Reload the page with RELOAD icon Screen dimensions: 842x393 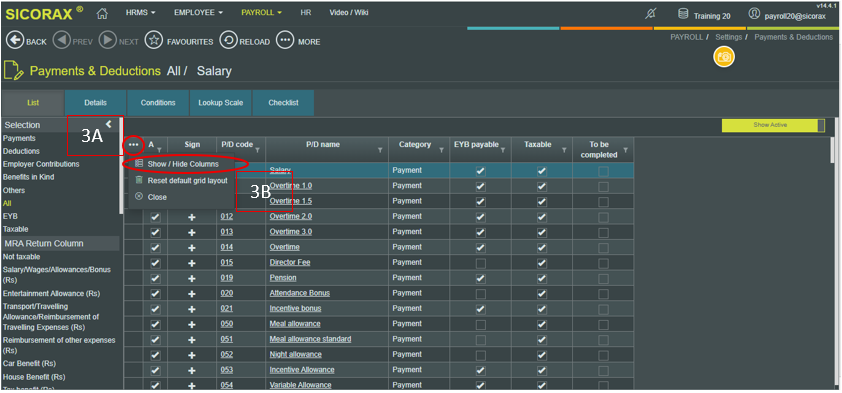(228, 41)
